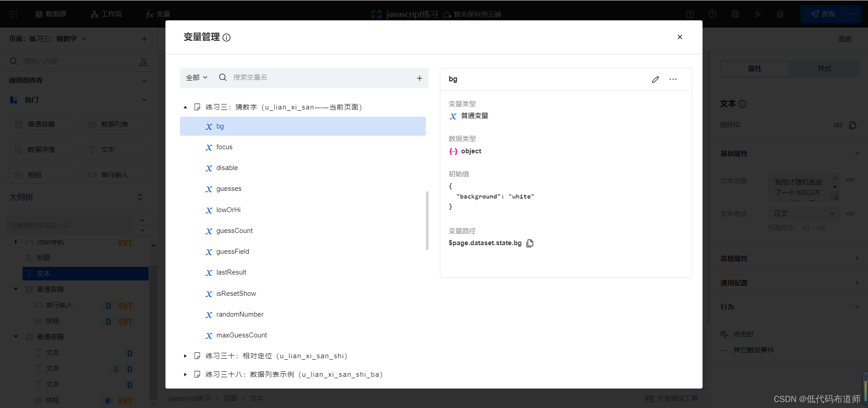Open more publish options ellipsis

point(853,14)
